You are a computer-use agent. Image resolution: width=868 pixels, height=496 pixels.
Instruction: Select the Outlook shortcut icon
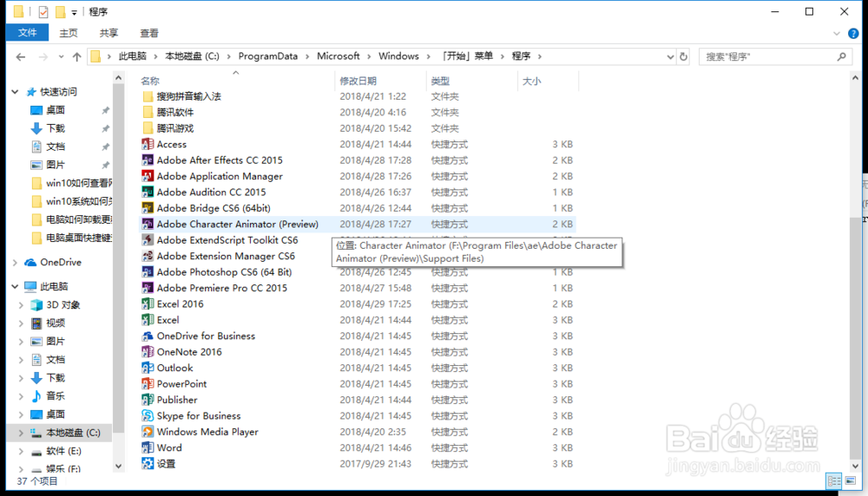148,369
